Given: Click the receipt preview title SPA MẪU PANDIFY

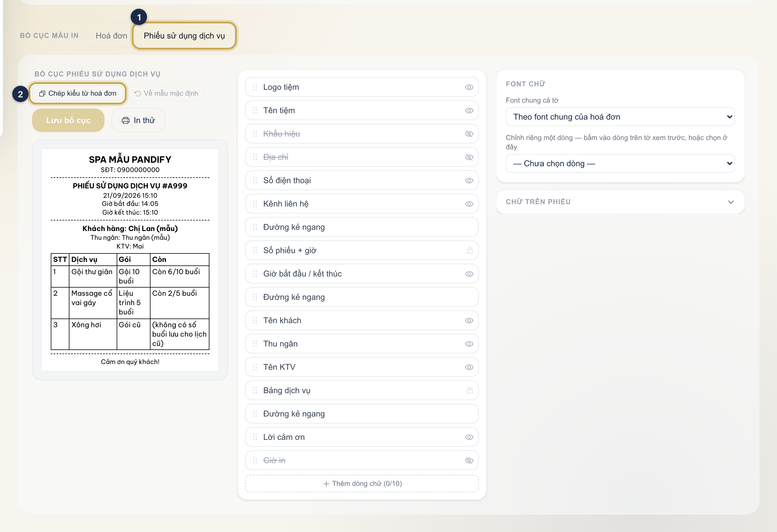Looking at the screenshot, I should pos(130,160).
